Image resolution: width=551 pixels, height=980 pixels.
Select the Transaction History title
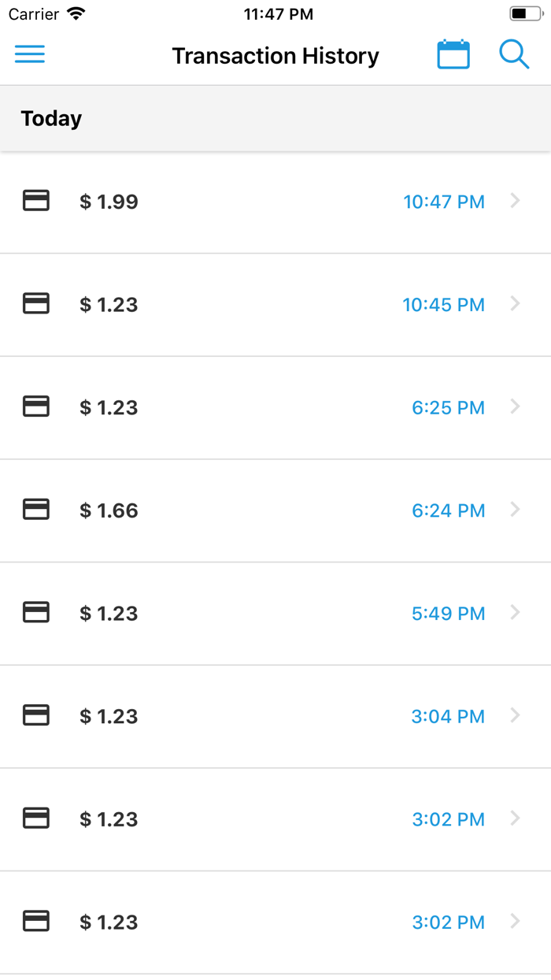pos(275,56)
